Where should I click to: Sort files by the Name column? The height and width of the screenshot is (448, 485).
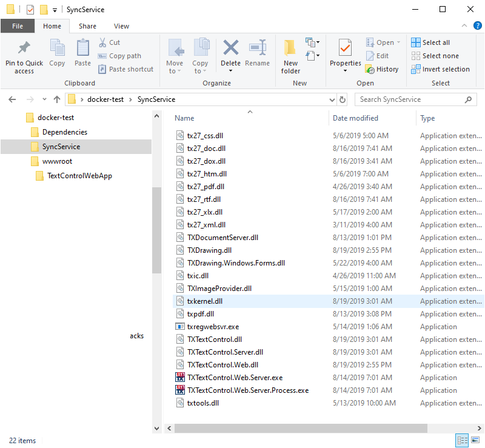184,118
